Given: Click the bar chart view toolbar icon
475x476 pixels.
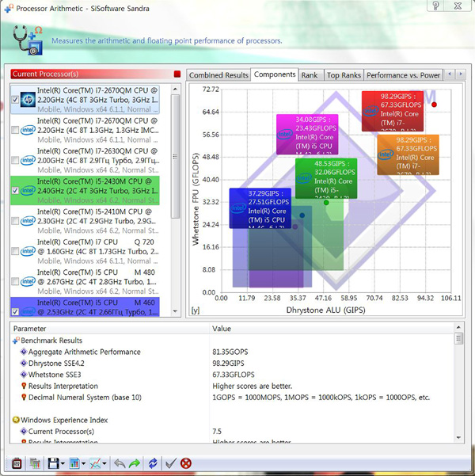Looking at the screenshot, I should [74, 463].
